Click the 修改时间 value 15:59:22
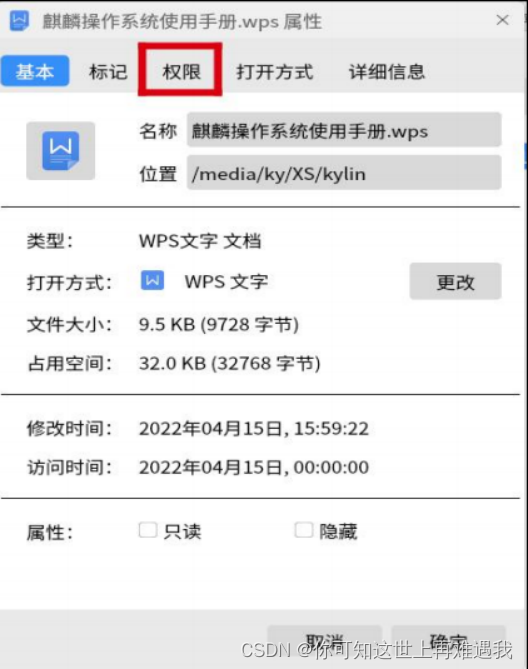This screenshot has width=528, height=669. tap(331, 429)
